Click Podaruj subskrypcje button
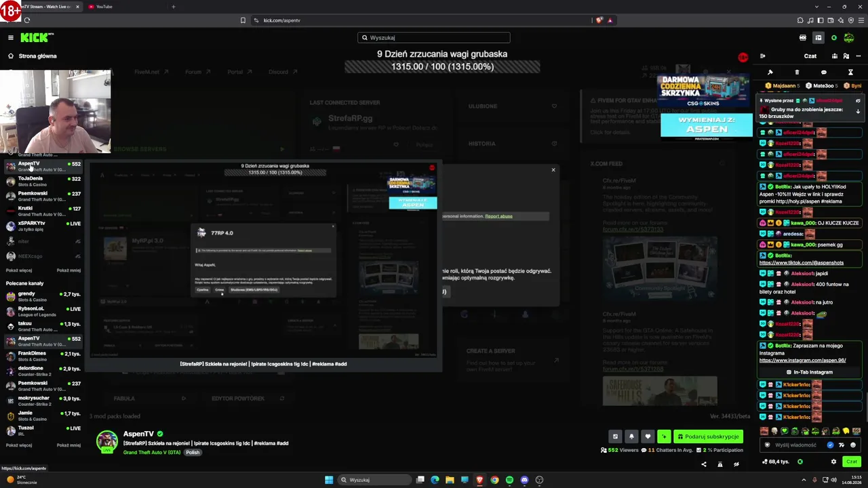 point(708,436)
